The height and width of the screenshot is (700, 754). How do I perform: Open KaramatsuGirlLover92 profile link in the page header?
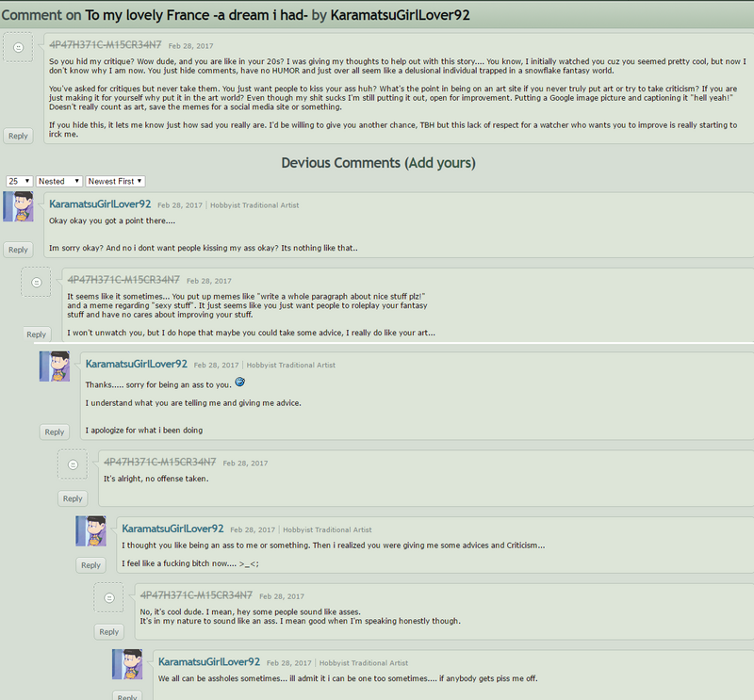click(x=400, y=15)
